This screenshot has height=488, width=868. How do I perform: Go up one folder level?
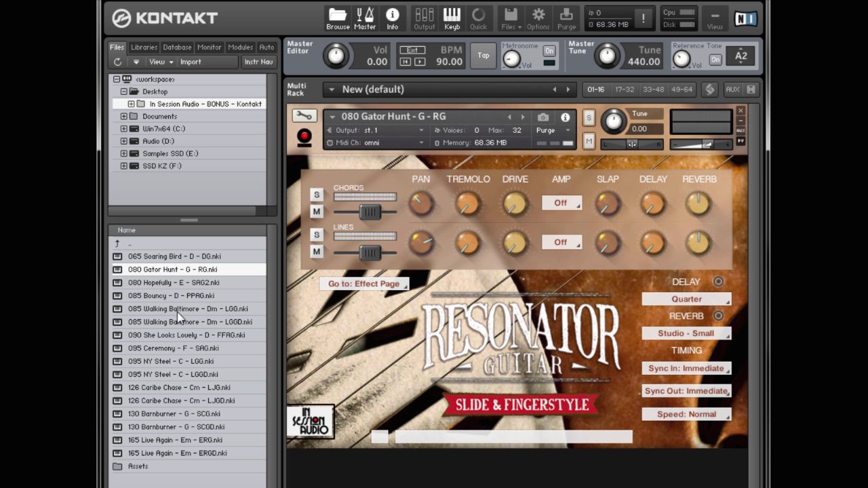pos(117,243)
